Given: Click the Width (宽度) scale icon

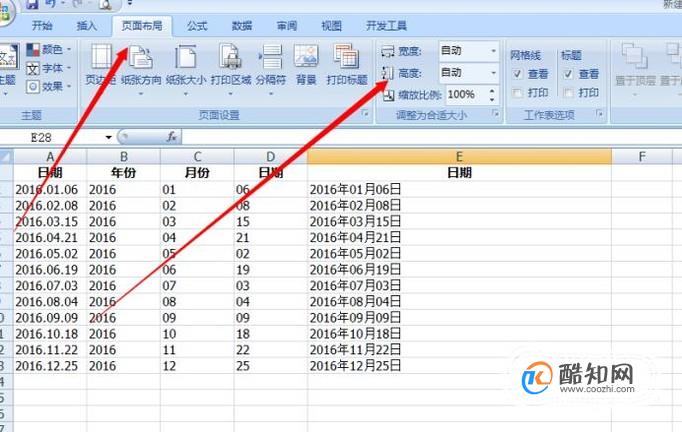Looking at the screenshot, I should [387, 51].
